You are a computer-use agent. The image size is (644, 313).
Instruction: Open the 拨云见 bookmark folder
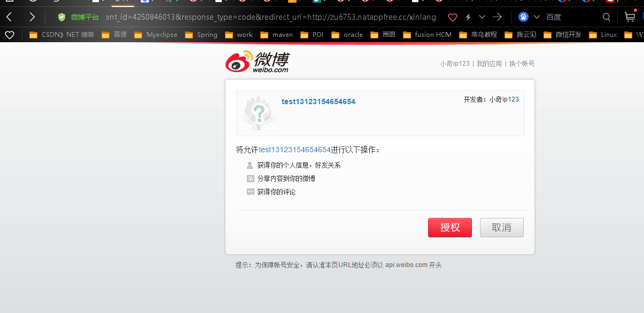coord(520,35)
